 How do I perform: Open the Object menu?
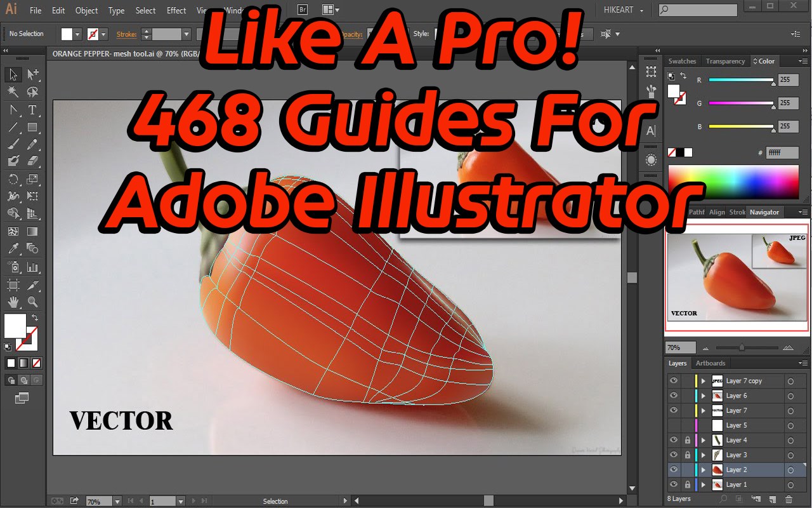coord(86,10)
